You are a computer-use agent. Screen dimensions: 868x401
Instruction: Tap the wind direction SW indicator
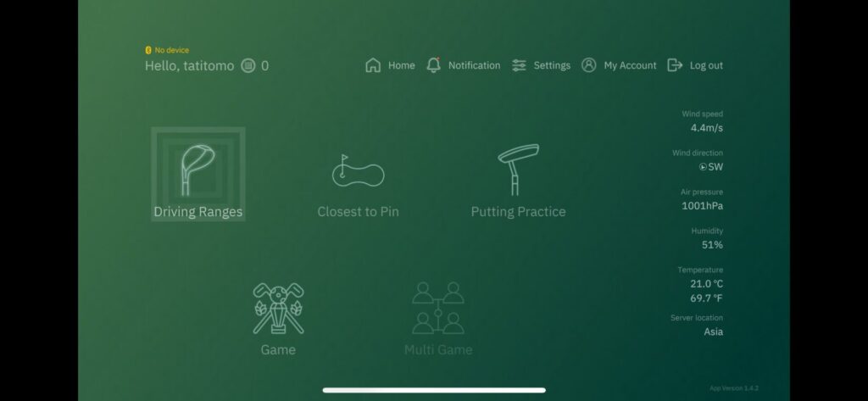coord(711,167)
